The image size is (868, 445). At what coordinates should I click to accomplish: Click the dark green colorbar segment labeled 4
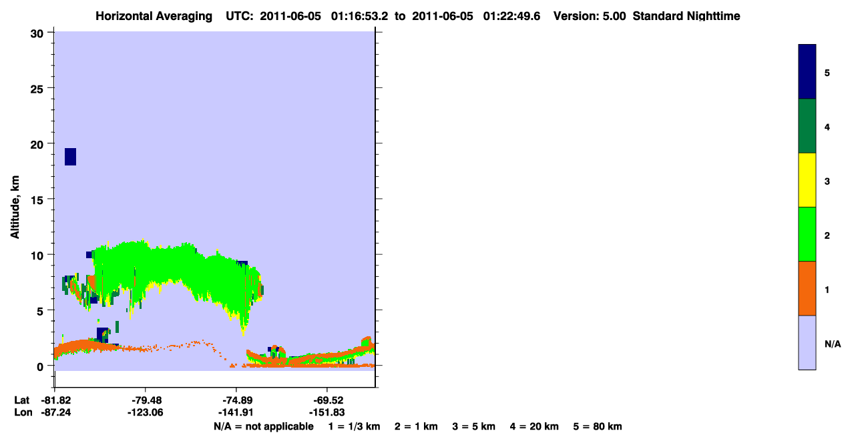tap(807, 126)
